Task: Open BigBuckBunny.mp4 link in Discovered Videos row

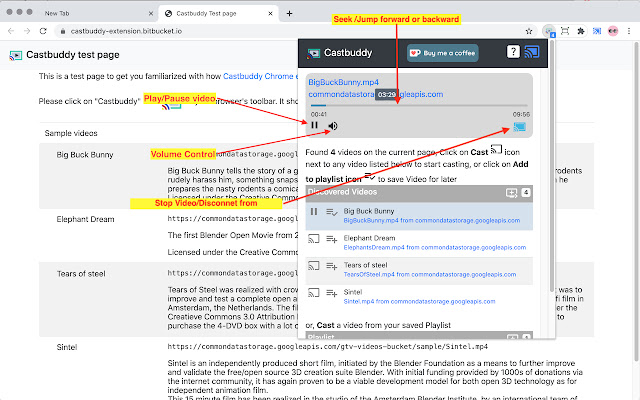Action: click(432, 220)
